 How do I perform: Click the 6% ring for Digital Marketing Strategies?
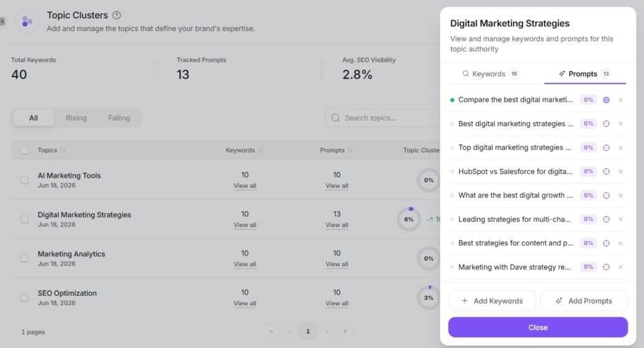click(x=409, y=219)
